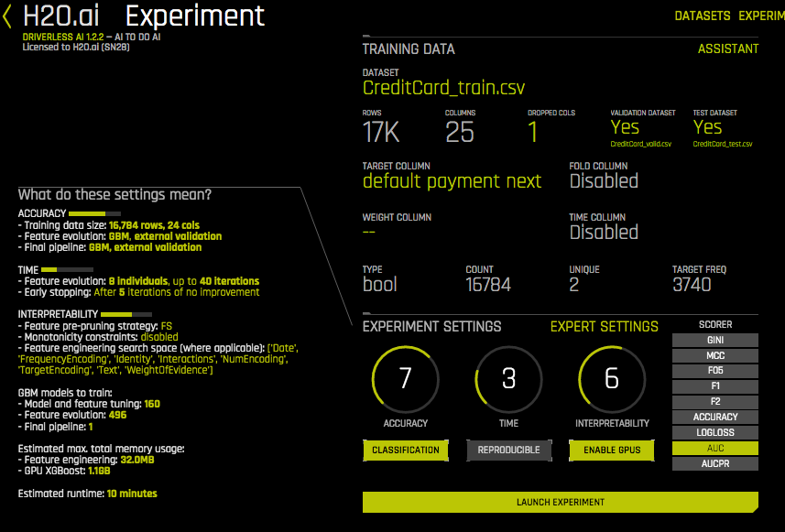The width and height of the screenshot is (785, 532).
Task: Select the LOGLOSS scorer
Action: click(714, 433)
